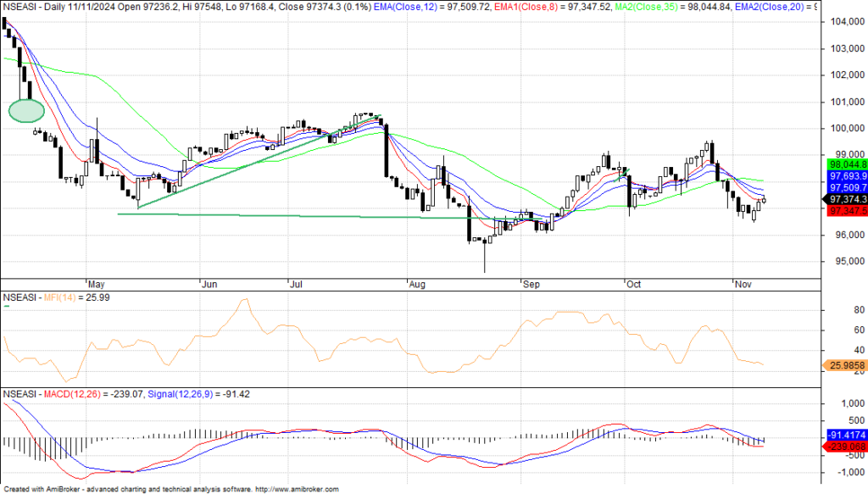Click the green ellipse annotation on the chart
868x494 pixels.
coord(25,110)
